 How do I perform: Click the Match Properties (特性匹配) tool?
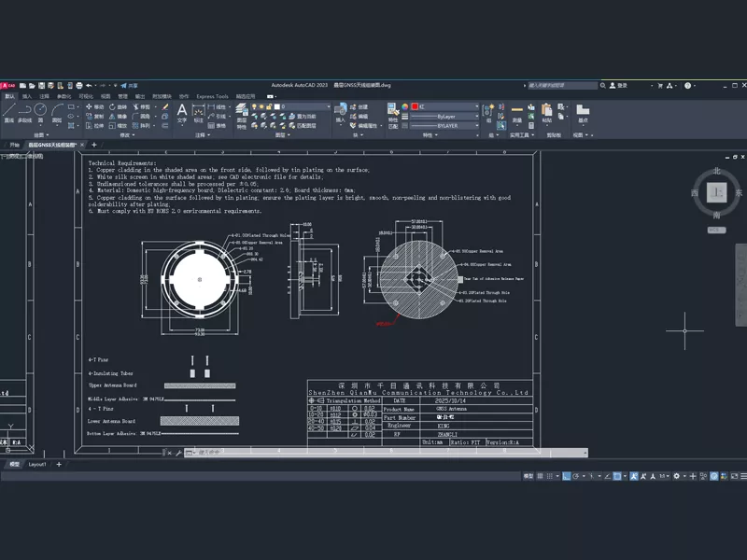pos(392,116)
